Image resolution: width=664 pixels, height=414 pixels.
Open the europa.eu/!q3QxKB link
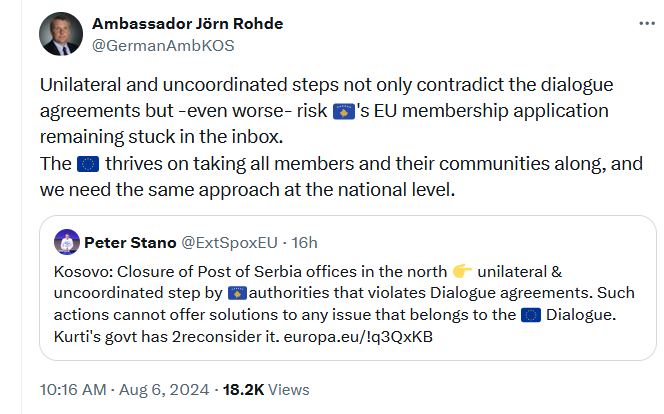click(x=358, y=337)
